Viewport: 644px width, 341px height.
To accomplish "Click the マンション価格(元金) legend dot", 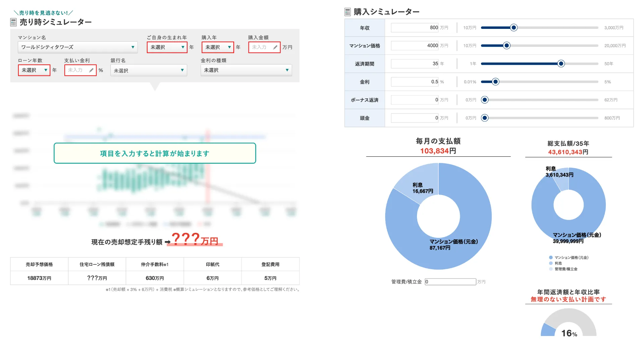I will click(551, 257).
